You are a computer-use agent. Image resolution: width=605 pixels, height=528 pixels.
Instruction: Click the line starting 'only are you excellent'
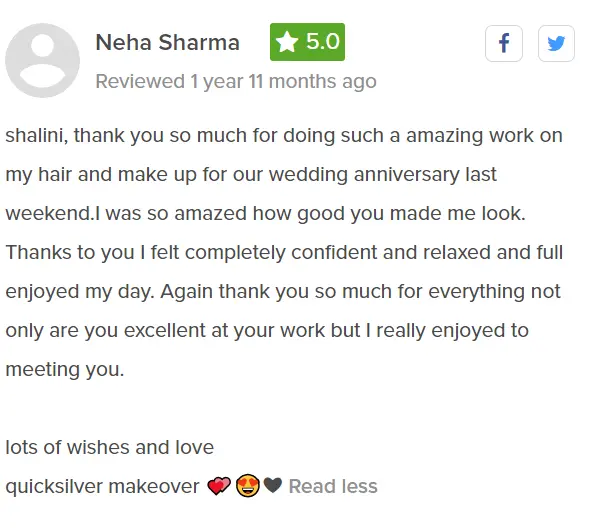[267, 330]
